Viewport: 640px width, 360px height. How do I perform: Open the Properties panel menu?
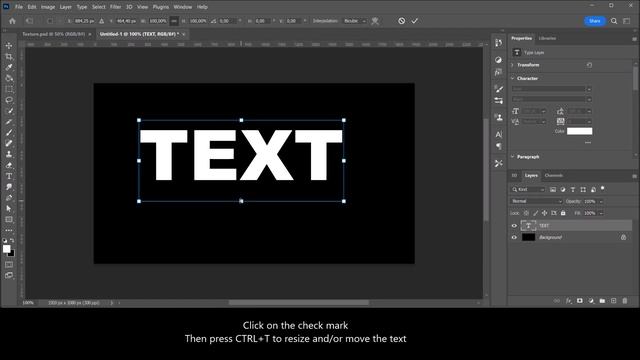634,39
